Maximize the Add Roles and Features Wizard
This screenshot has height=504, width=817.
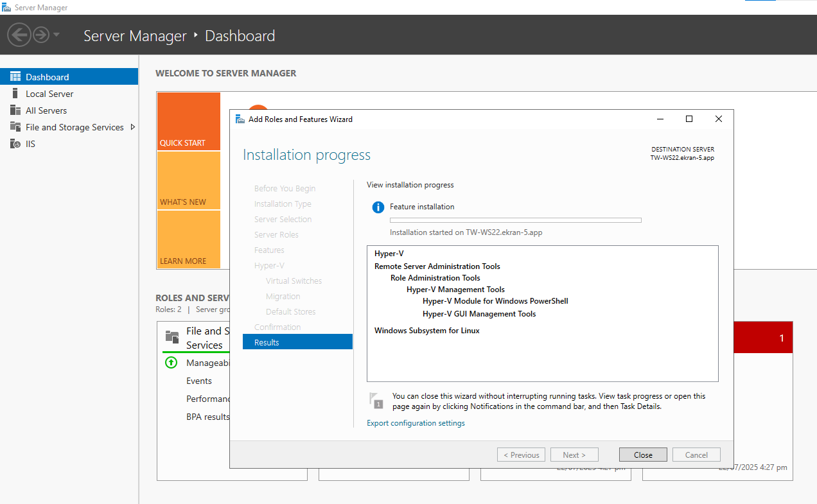point(689,119)
